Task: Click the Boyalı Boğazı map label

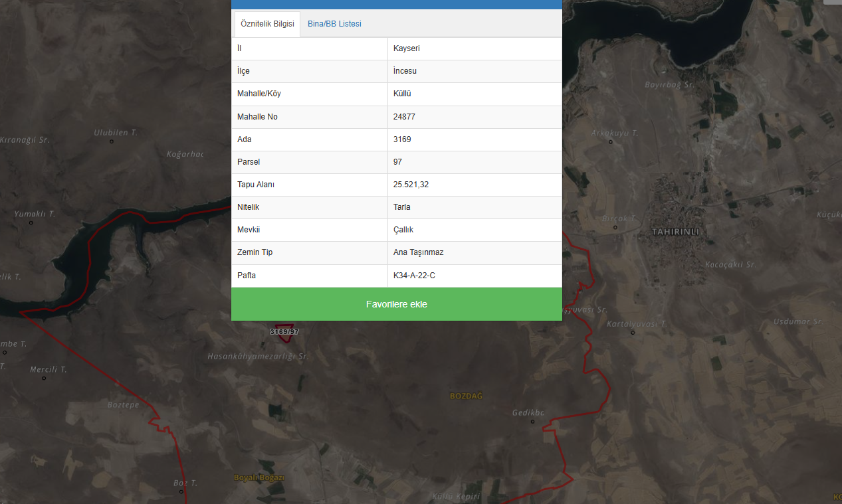Action: coord(259,478)
